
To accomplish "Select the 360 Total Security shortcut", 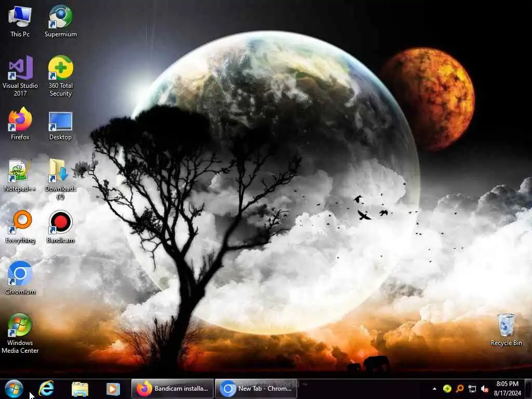I will coord(60,76).
